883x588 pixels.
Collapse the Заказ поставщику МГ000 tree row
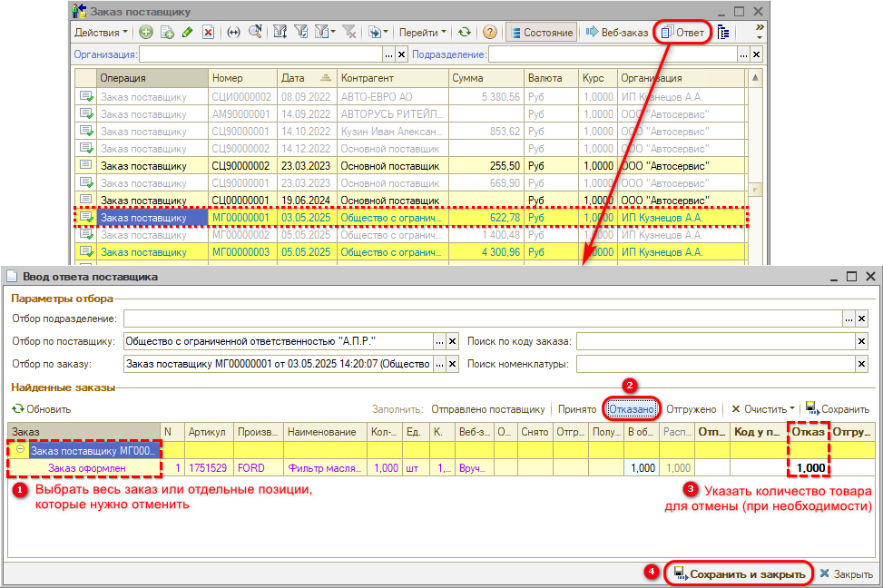point(20,450)
